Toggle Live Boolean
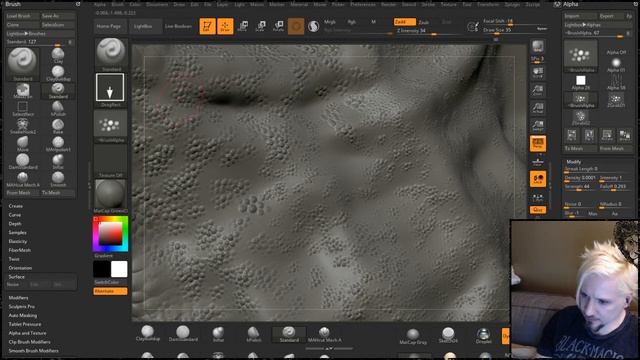 coord(178,26)
